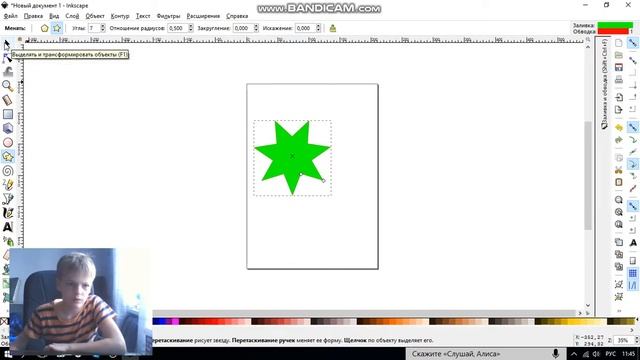Image resolution: width=640 pixels, height=360 pixels.
Task: Adjust the Отношение радиусов spinner arrows
Action: point(191,28)
